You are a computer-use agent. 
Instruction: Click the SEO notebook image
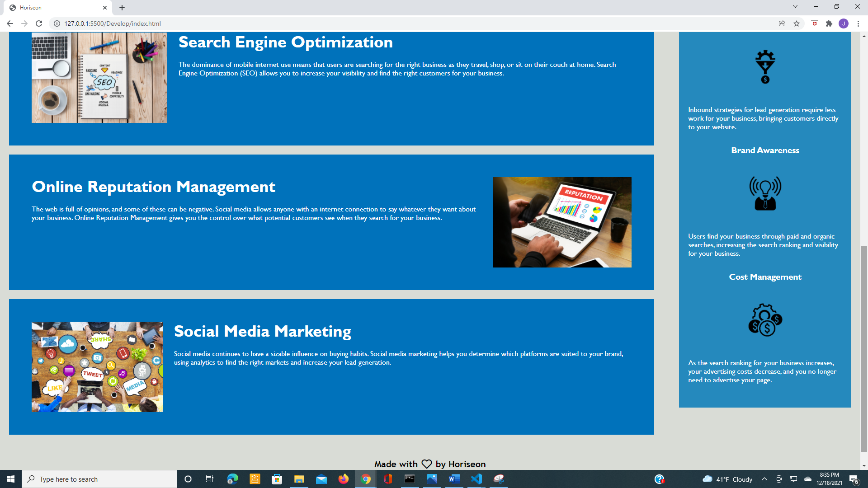pos(99,78)
